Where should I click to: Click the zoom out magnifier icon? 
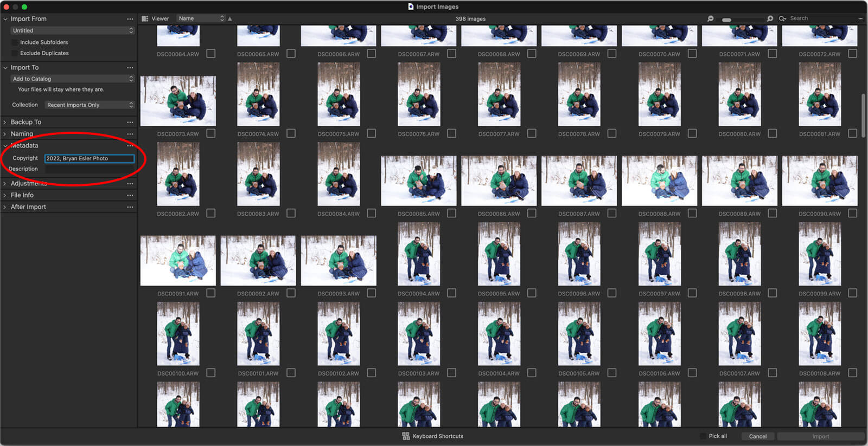click(710, 18)
